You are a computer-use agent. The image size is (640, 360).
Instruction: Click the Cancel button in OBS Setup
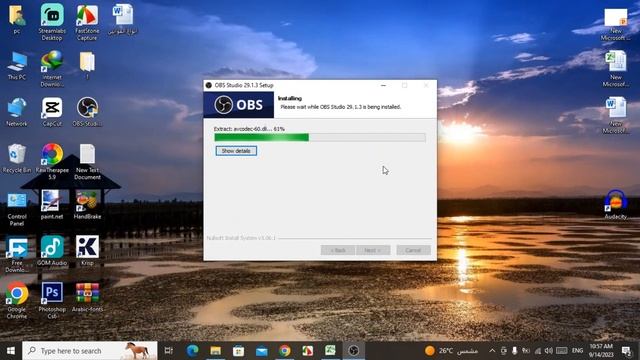[413, 250]
